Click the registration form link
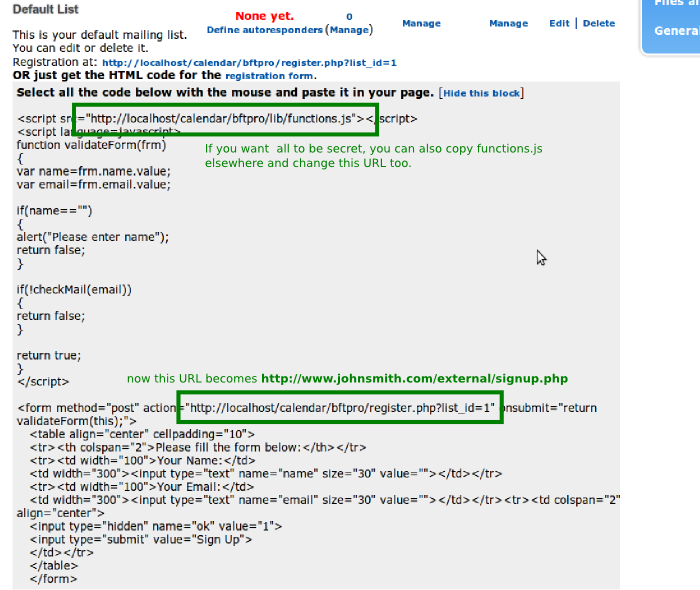The width and height of the screenshot is (700, 590). tap(269, 76)
